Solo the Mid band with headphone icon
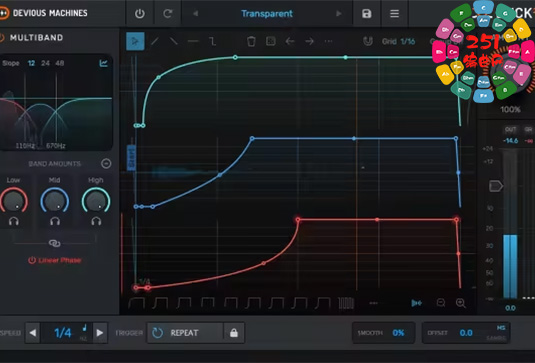 [x=55, y=221]
